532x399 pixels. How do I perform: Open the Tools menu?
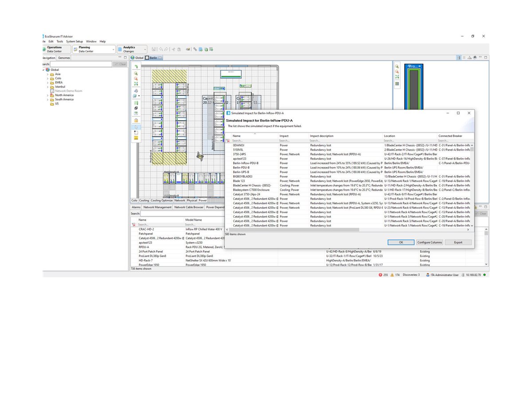tap(61, 41)
